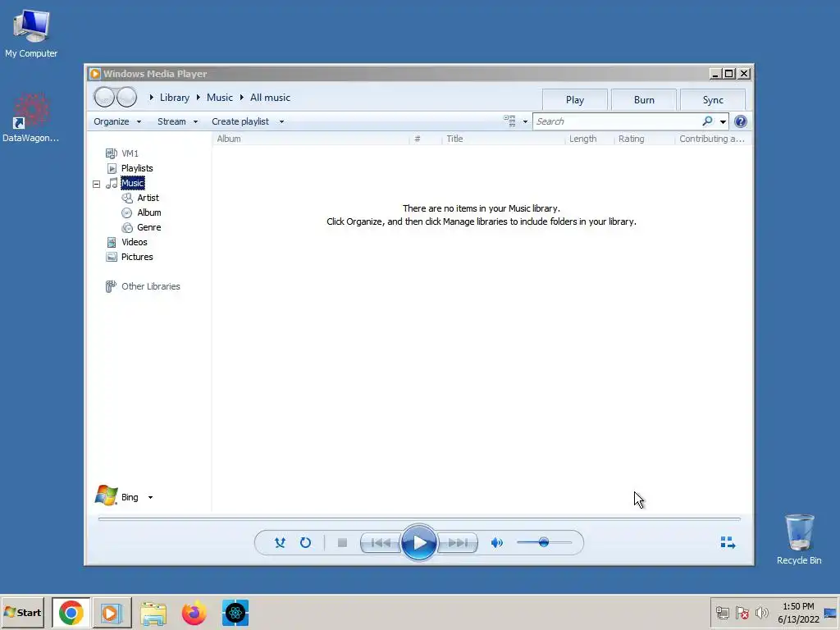
Task: Select VM1 in the navigation tree
Action: [x=130, y=153]
